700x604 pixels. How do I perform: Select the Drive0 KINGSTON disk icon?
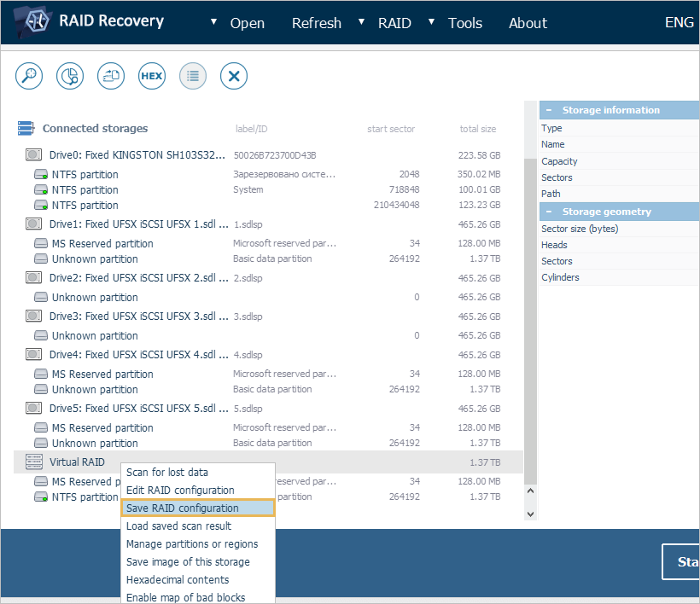33,155
